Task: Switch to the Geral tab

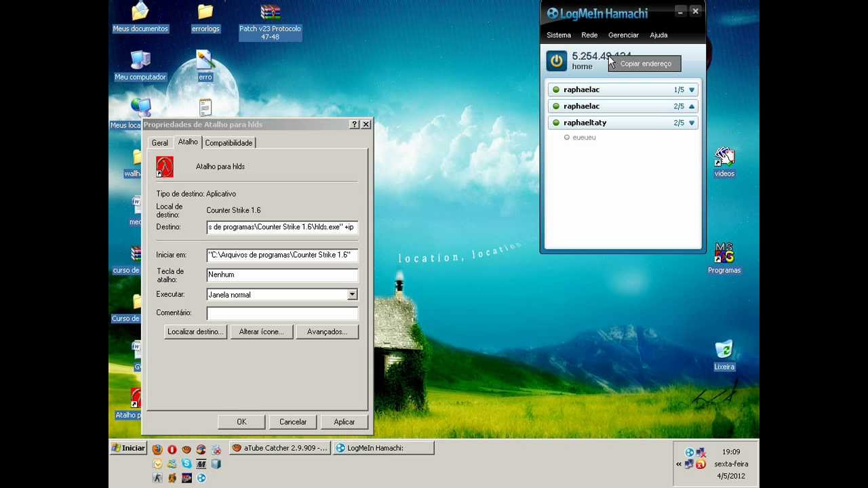Action: 160,143
